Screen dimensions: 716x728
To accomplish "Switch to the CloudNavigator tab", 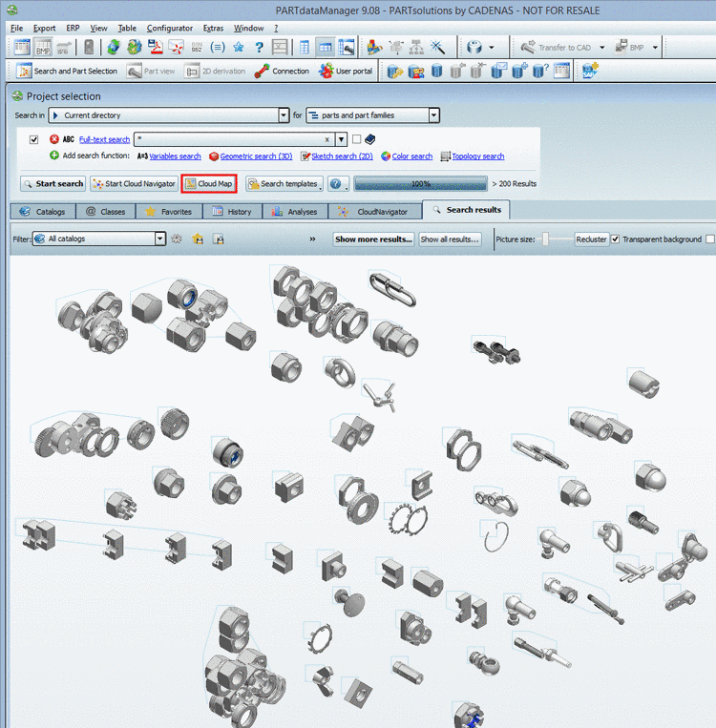I will [374, 212].
